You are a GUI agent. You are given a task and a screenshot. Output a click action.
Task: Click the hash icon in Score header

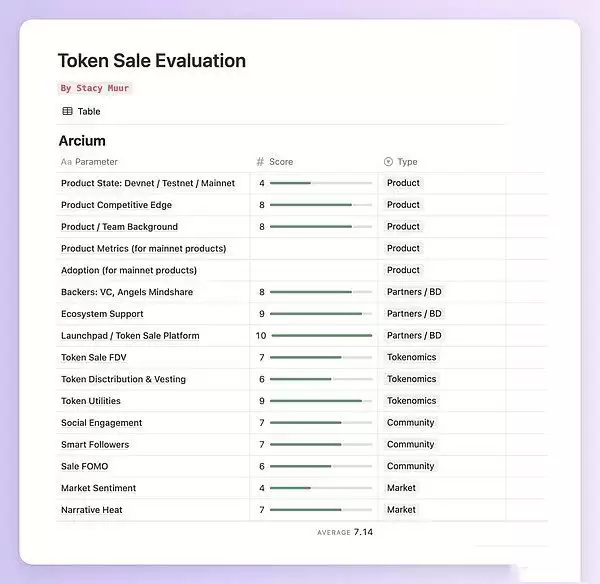click(x=260, y=161)
